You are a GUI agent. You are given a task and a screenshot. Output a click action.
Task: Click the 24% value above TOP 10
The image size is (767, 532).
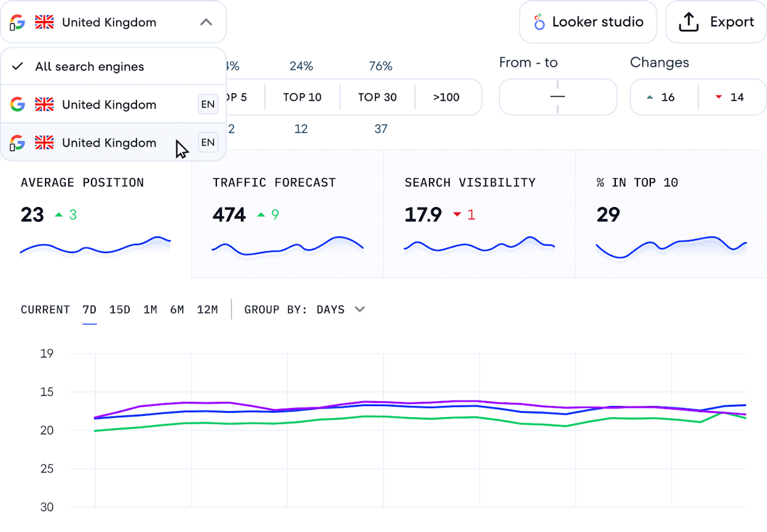[301, 66]
